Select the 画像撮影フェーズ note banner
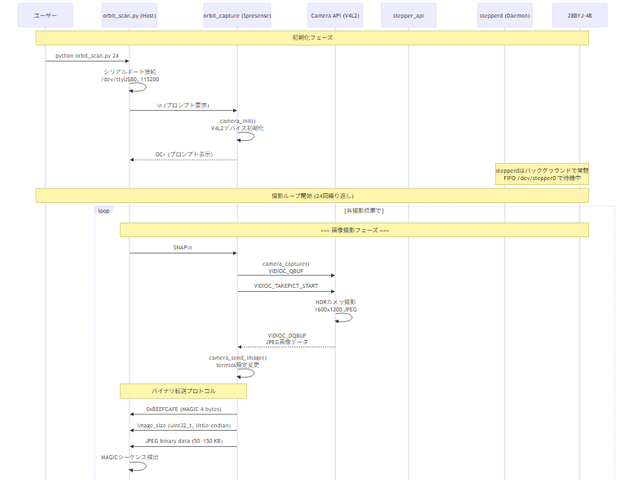640x480 pixels. 354,230
